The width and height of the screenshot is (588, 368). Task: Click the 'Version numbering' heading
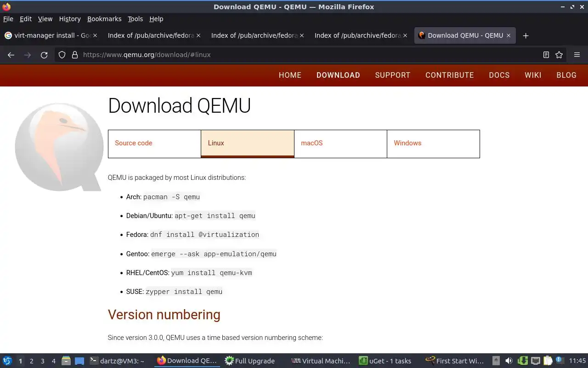coord(164,315)
